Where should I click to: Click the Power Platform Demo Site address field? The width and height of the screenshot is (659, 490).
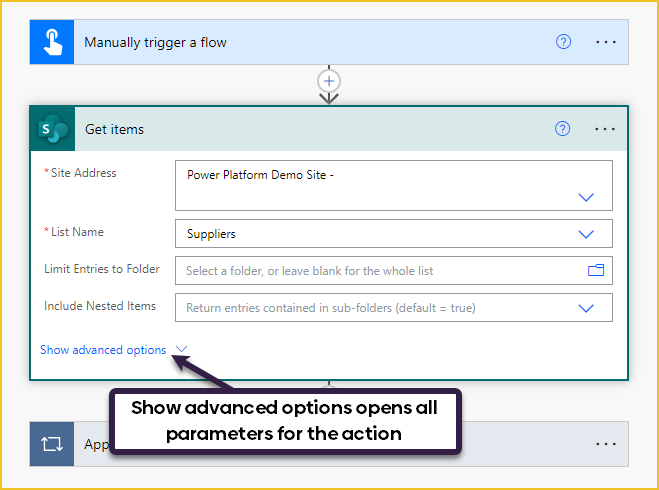[x=393, y=185]
